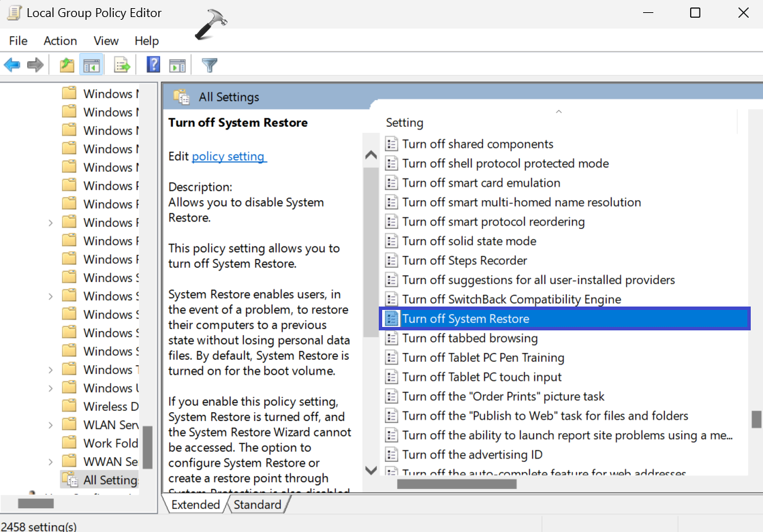Viewport: 763px width, 532px height.
Task: Click the policy icon beside Turn off Steps Recorder
Action: click(392, 261)
